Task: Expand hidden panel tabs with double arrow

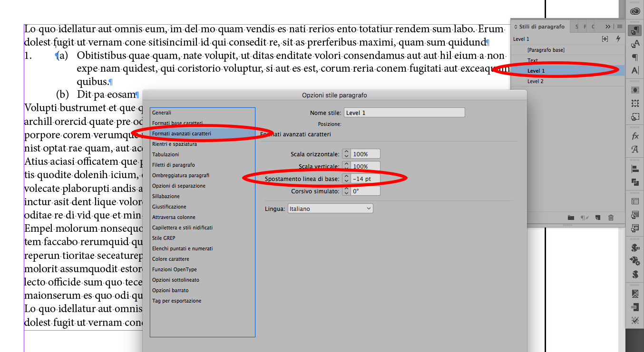Action: (608, 27)
